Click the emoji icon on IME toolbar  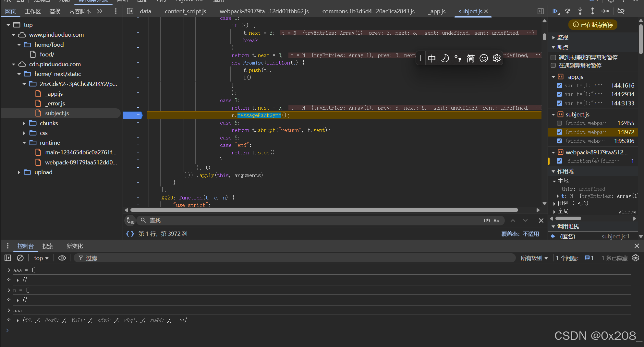[484, 58]
